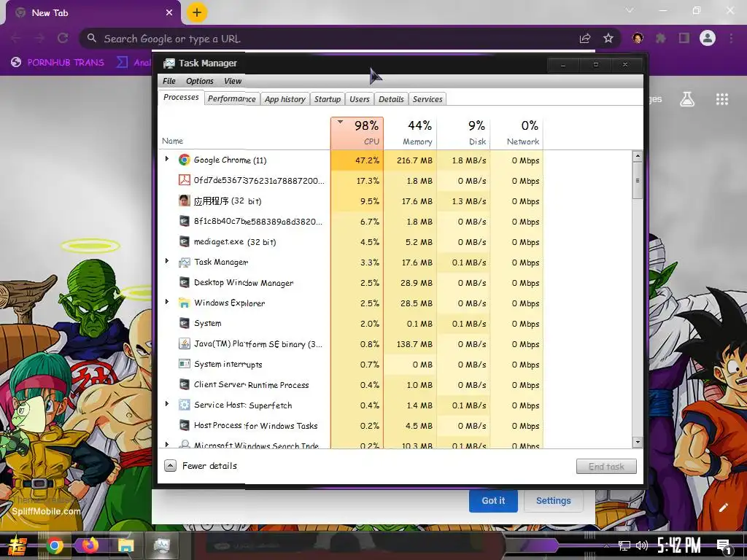747x560 pixels.
Task: Open the Google apps grid icon
Action: point(722,99)
